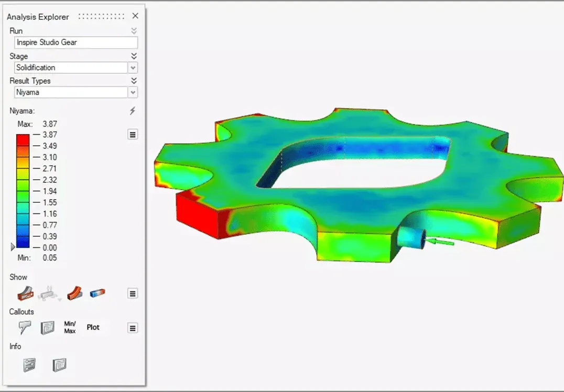Click the red band of the Niyama legend
This screenshot has width=564, height=392.
pyautogui.click(x=23, y=140)
